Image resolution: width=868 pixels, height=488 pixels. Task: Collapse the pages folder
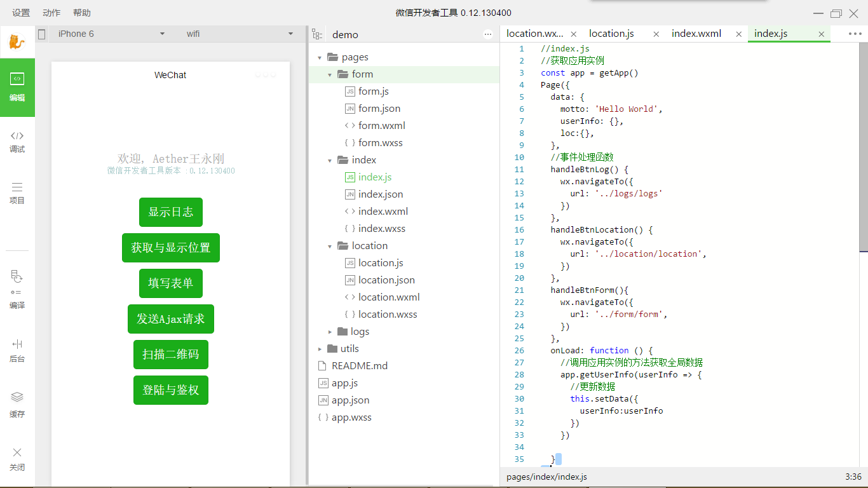coord(320,57)
